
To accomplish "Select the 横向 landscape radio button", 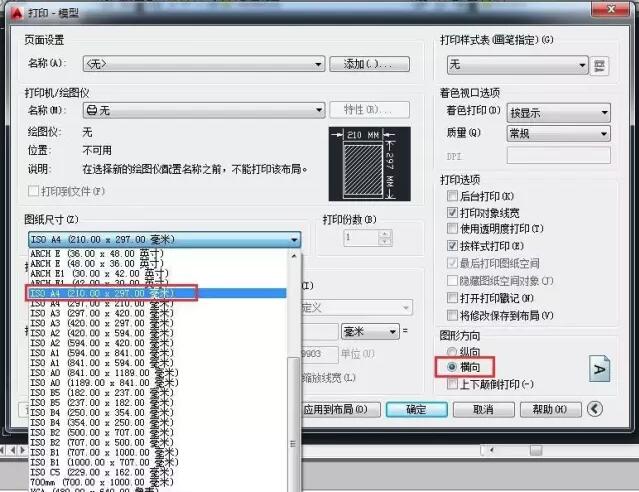I will click(x=452, y=367).
